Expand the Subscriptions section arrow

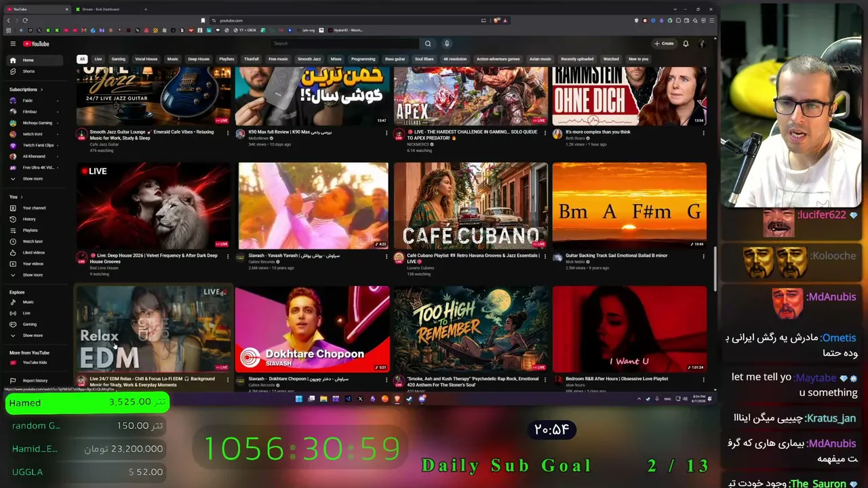click(x=41, y=89)
